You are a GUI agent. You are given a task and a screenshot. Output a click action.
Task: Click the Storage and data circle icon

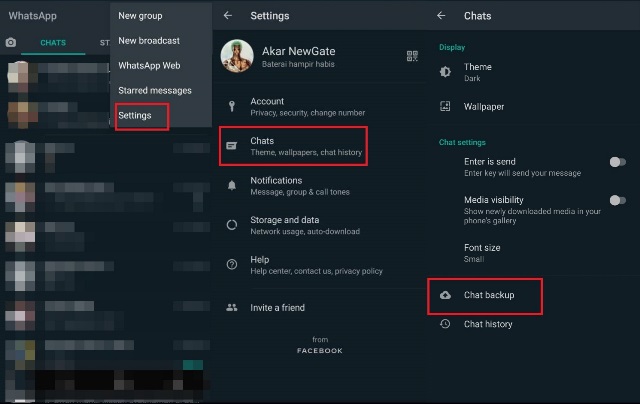[x=232, y=225]
